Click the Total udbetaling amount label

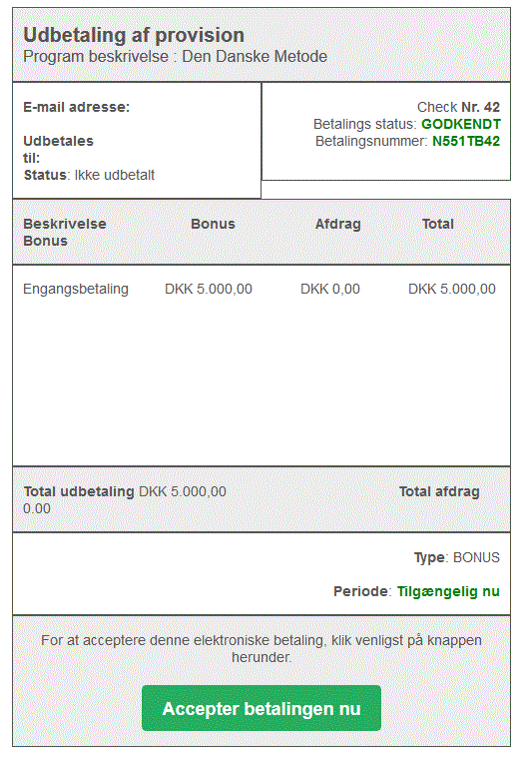(125, 491)
